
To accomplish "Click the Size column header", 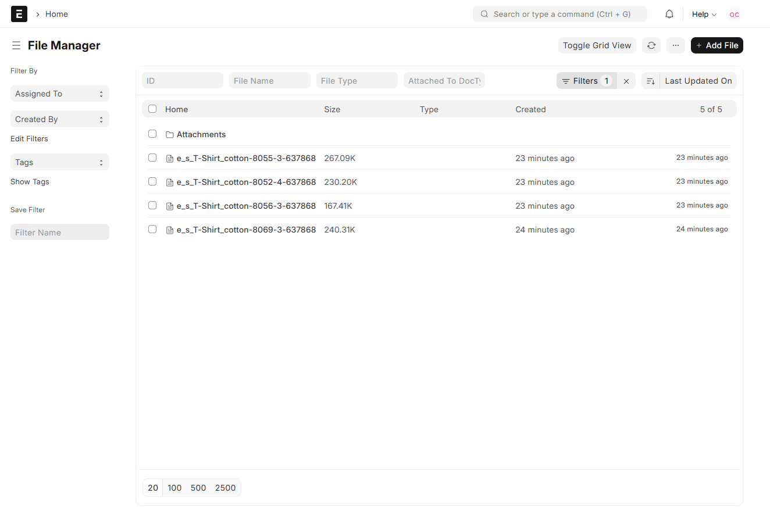I will [332, 109].
